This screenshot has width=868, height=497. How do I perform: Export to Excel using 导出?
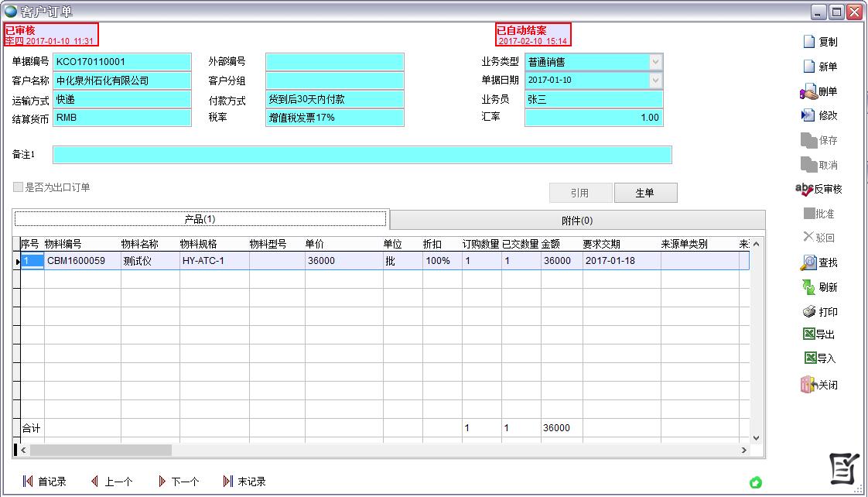tap(809, 335)
